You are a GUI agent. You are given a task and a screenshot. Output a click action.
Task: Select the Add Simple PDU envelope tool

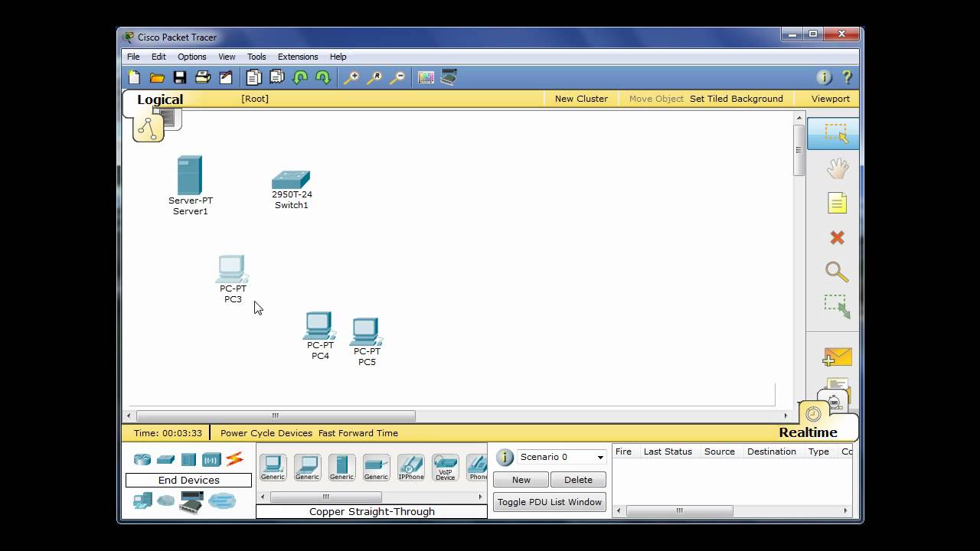click(837, 357)
